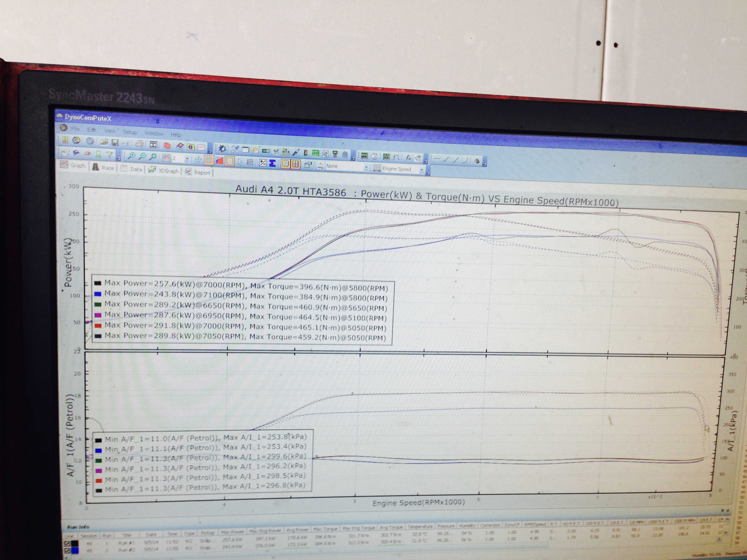Screen dimensions: 747x560
Task: Toggle the Run #2 line checkbox
Action: 67,551
